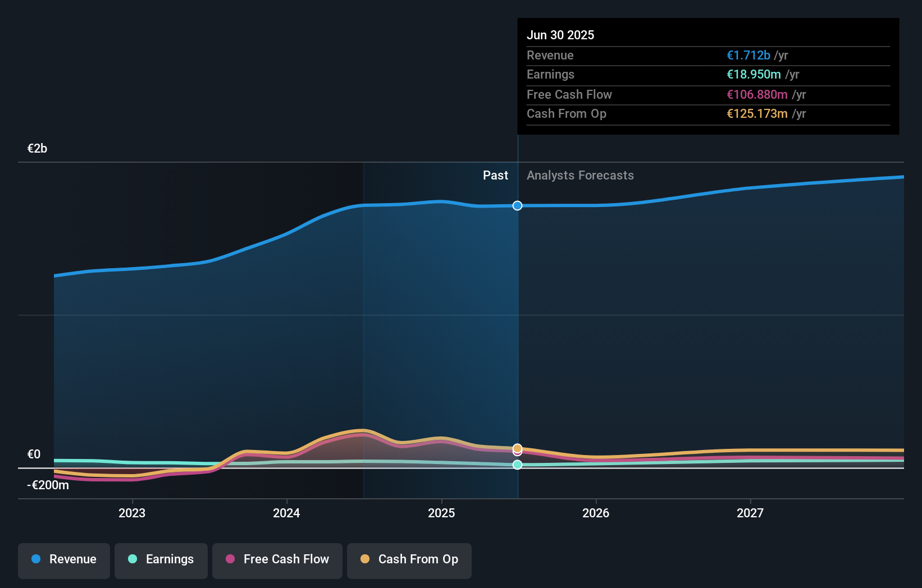The image size is (922, 588).
Task: Click the orange Cash From Op legend dot
Action: 366,559
